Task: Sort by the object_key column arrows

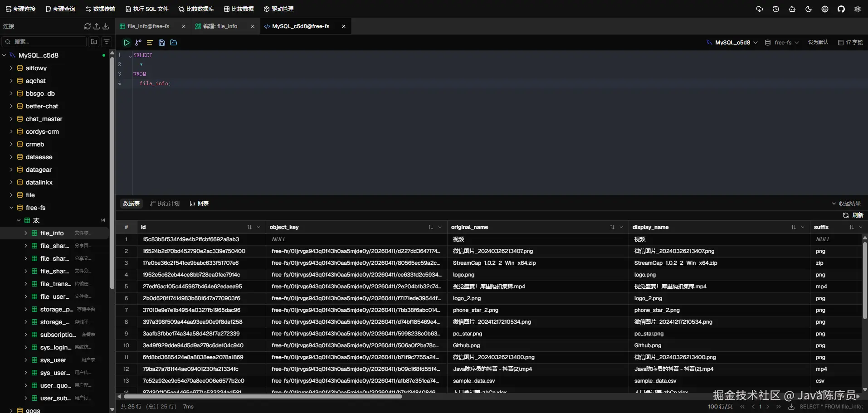Action: coord(431,227)
